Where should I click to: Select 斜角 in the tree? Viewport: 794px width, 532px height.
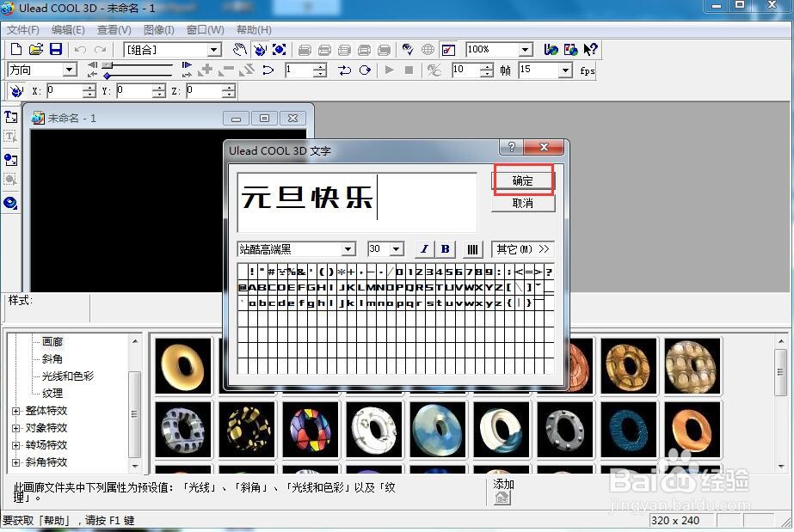click(x=52, y=359)
